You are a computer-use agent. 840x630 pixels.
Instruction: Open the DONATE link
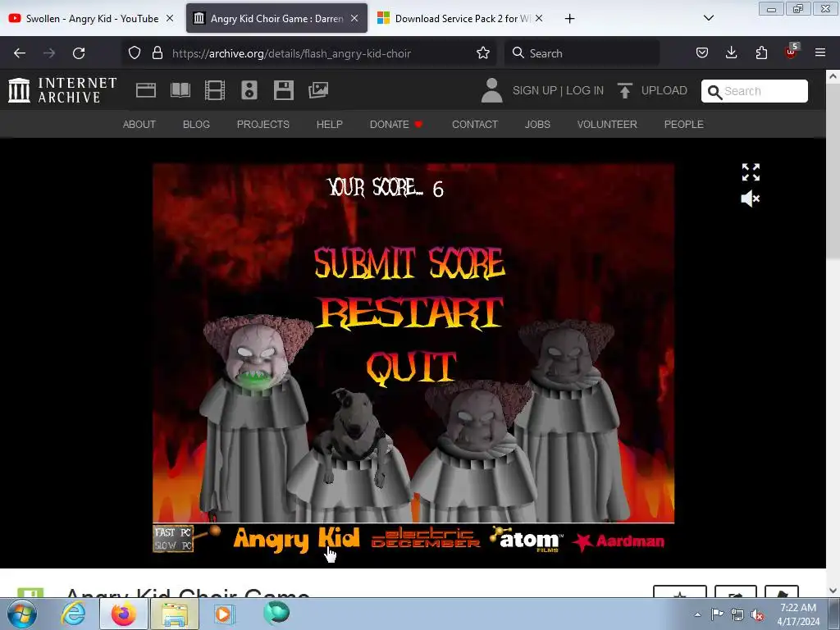click(x=396, y=125)
